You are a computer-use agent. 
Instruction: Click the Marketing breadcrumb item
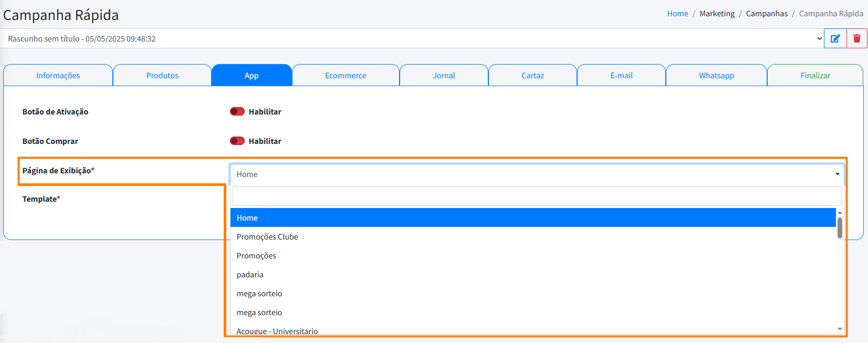point(717,14)
